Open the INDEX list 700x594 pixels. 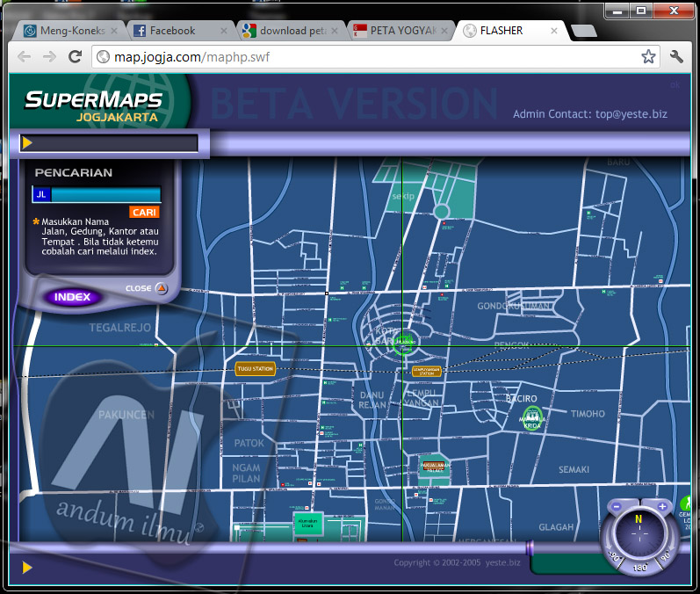72,297
